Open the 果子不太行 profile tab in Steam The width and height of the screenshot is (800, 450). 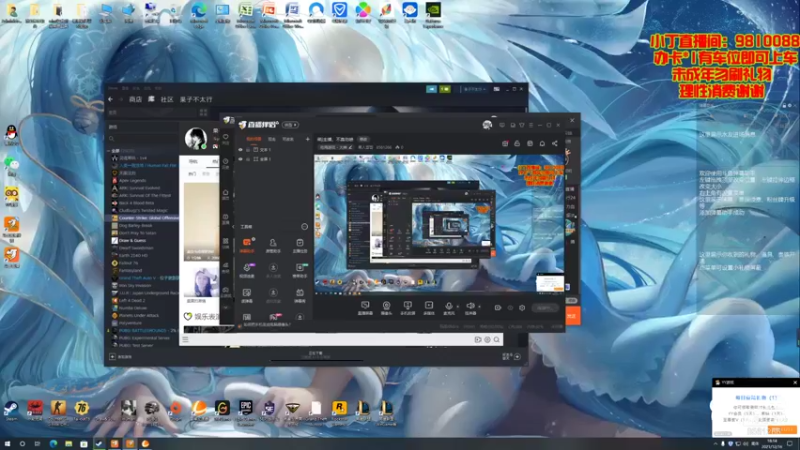196,99
